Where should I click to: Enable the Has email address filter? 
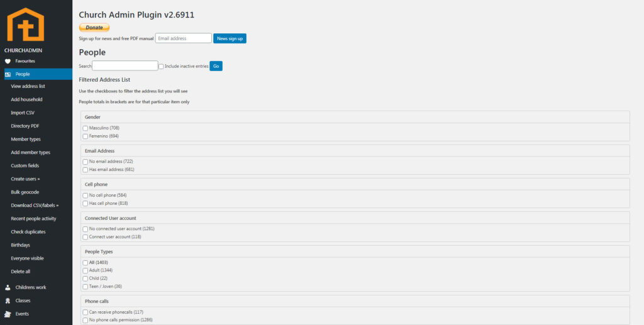[86, 170]
